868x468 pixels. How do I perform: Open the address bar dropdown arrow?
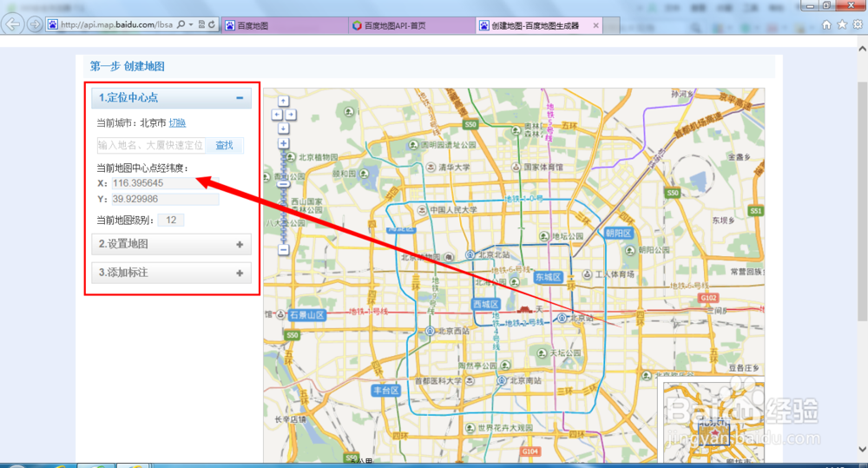coord(191,24)
